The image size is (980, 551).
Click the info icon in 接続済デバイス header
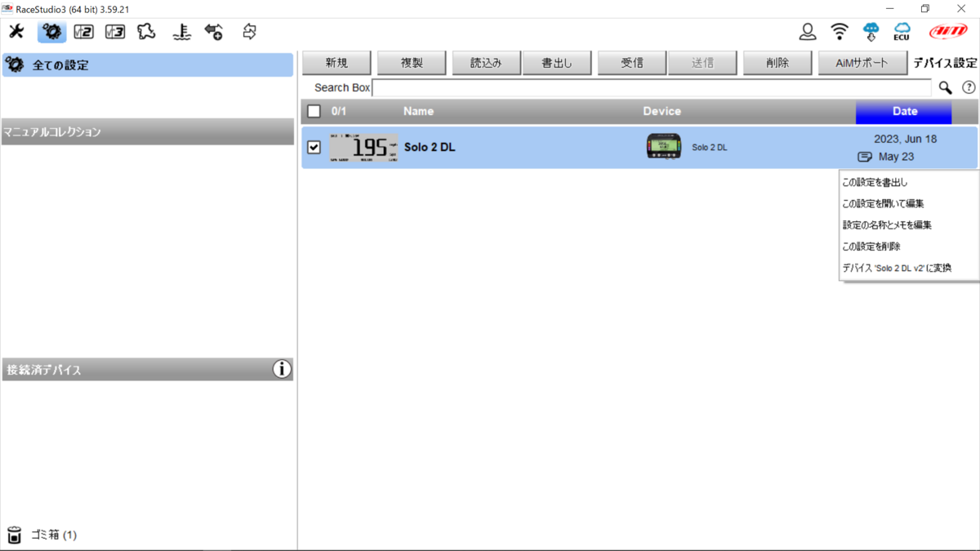(282, 369)
